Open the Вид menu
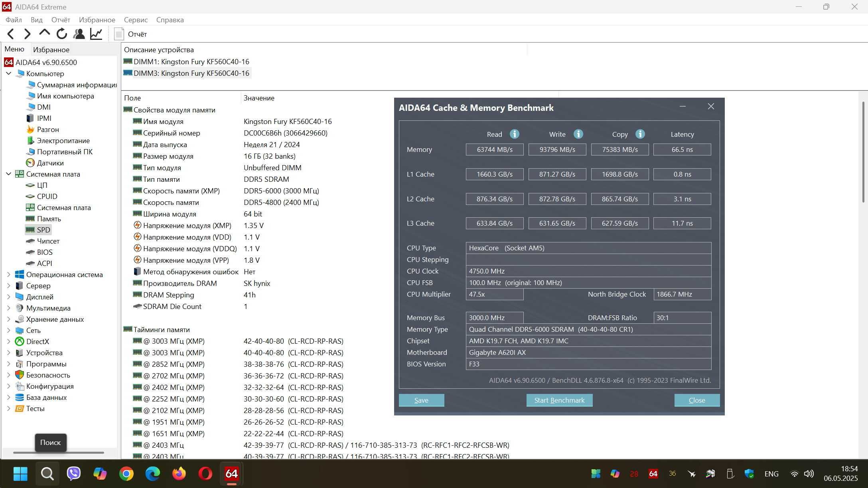The width and height of the screenshot is (868, 488). (36, 20)
